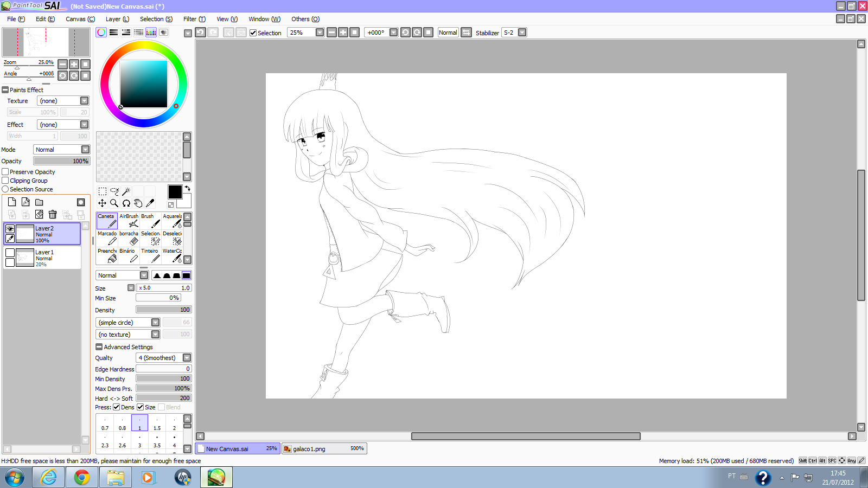The width and height of the screenshot is (868, 488).
Task: Choose the Selecionar selection pen
Action: [x=150, y=238]
